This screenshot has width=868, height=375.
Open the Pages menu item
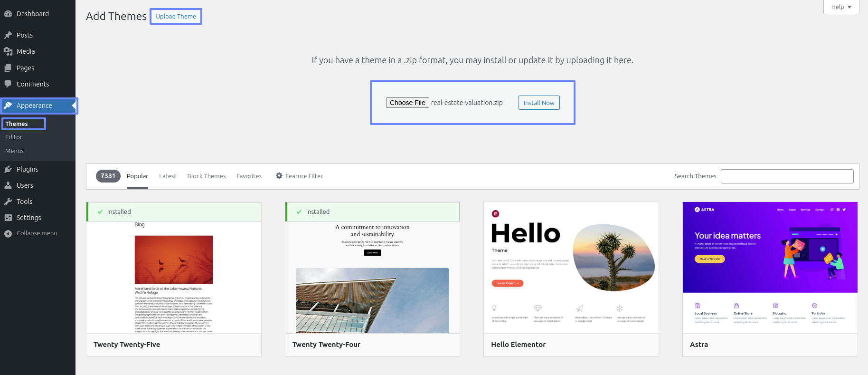[x=38, y=68]
